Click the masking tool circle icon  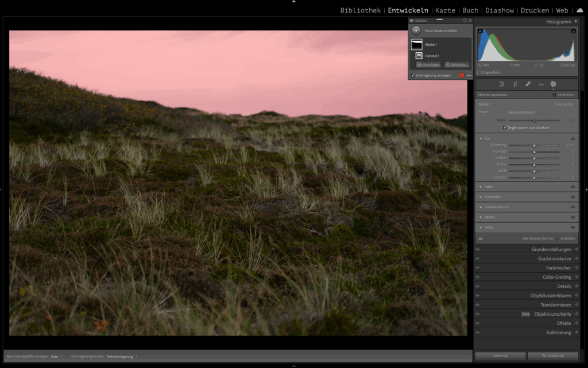(554, 84)
